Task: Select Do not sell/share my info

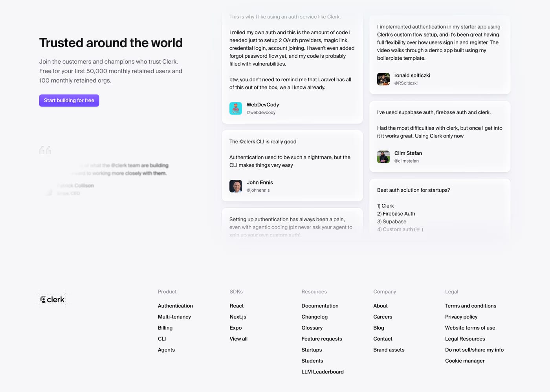Action: coord(474,350)
